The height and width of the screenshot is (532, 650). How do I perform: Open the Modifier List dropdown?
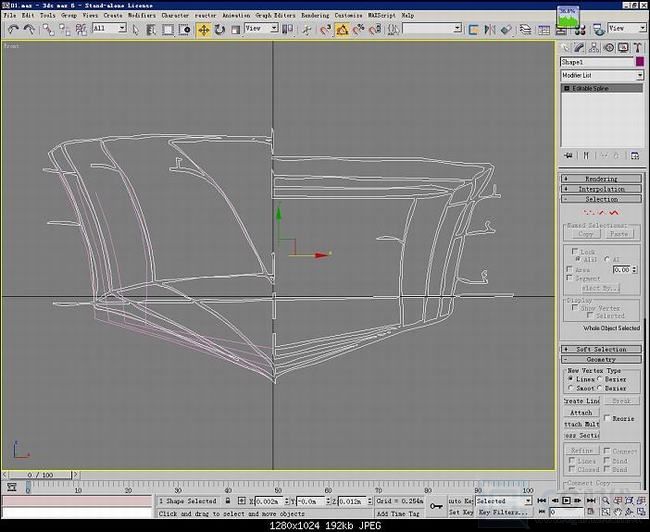tap(602, 75)
